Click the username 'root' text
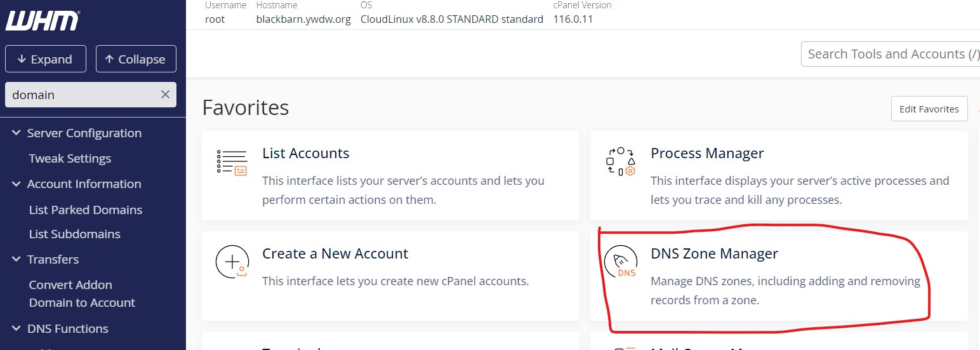 [x=215, y=19]
